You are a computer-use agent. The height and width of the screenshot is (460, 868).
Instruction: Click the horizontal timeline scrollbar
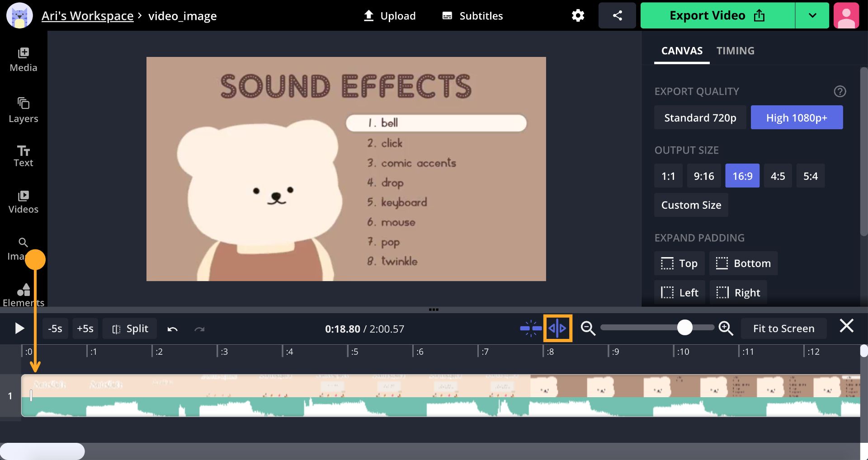click(x=42, y=451)
